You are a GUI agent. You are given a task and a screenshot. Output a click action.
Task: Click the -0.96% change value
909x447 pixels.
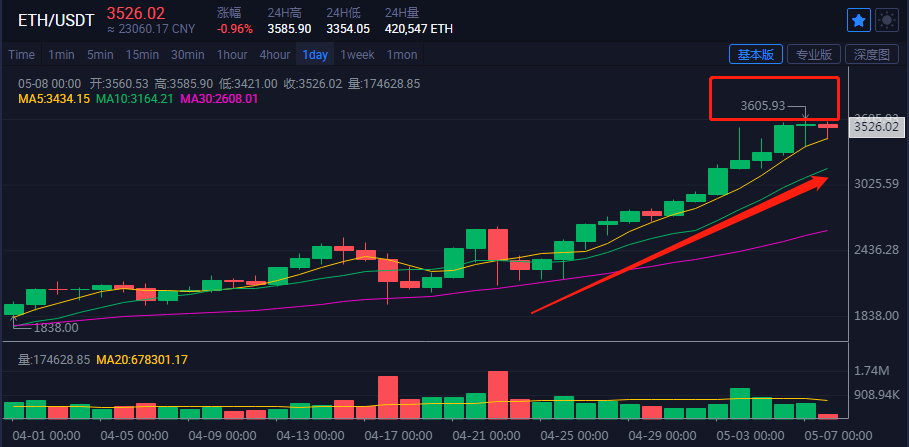click(235, 28)
